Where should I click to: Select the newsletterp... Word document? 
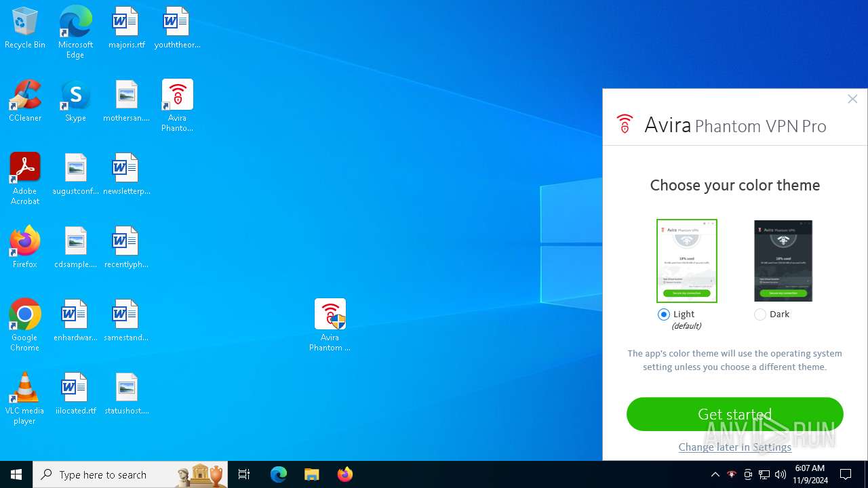[x=126, y=175]
